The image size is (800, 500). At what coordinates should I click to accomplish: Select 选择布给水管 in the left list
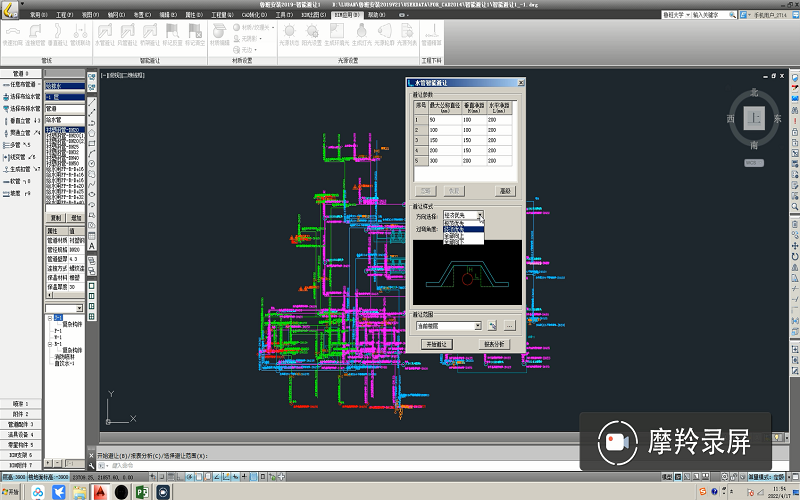[21, 96]
